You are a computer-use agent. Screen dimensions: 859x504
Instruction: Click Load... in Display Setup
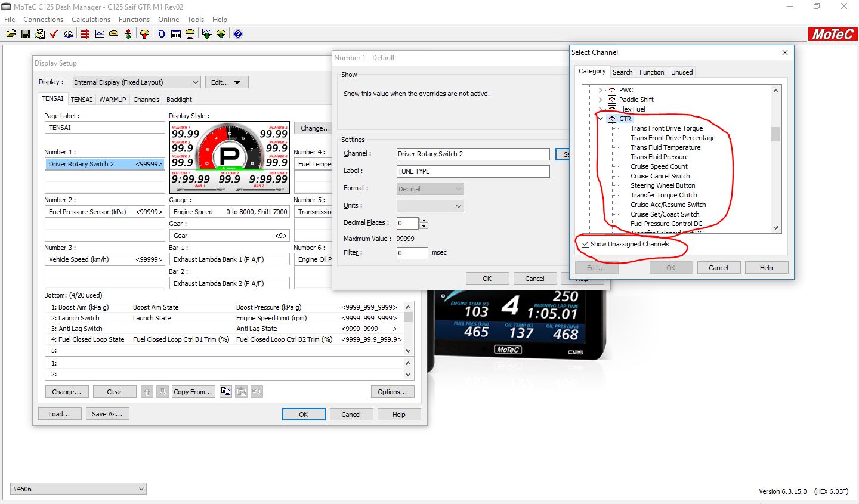click(x=60, y=414)
